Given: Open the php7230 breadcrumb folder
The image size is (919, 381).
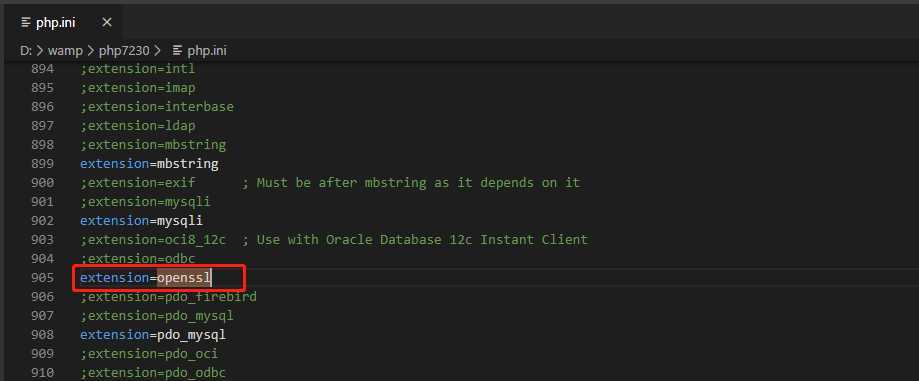Looking at the screenshot, I should (x=124, y=51).
